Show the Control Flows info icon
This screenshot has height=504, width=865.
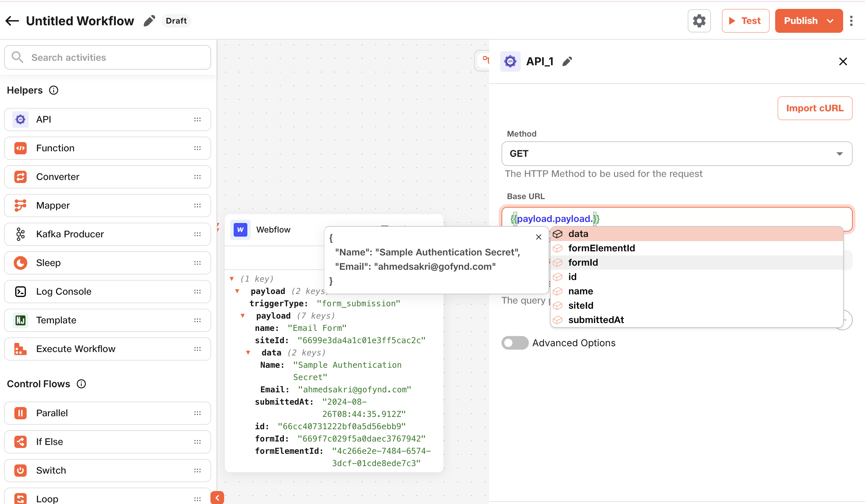click(81, 384)
